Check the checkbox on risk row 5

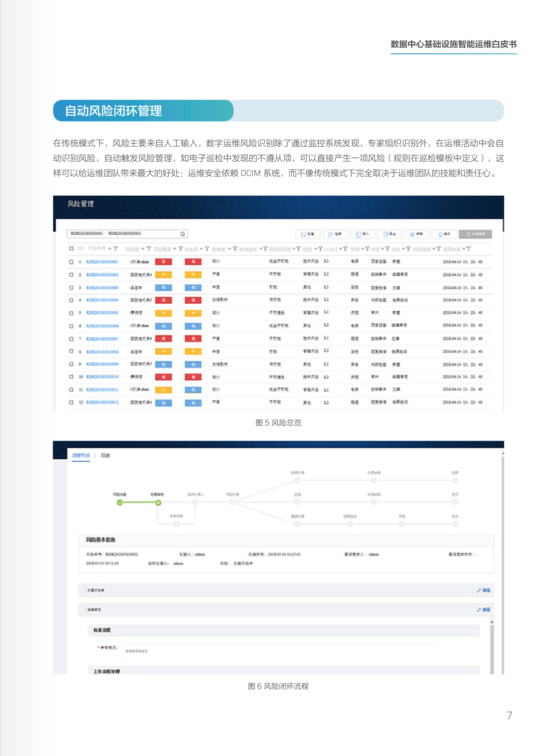[71, 313]
